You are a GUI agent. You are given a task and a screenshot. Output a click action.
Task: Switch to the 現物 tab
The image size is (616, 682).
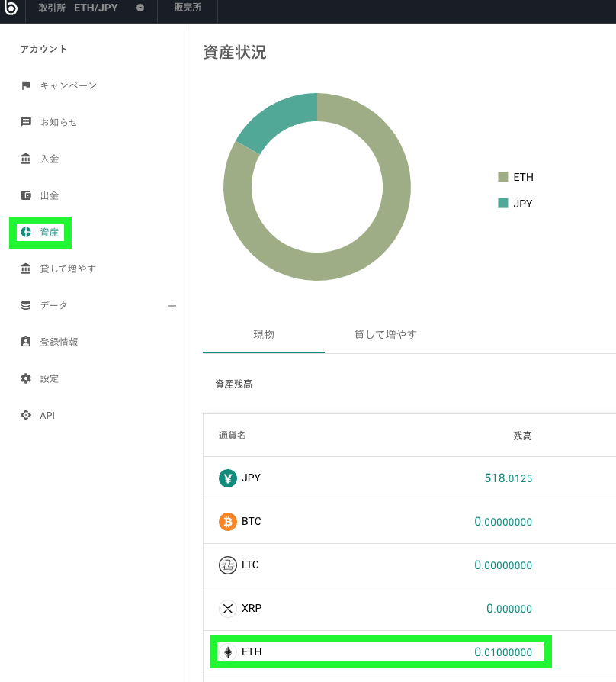tap(264, 334)
